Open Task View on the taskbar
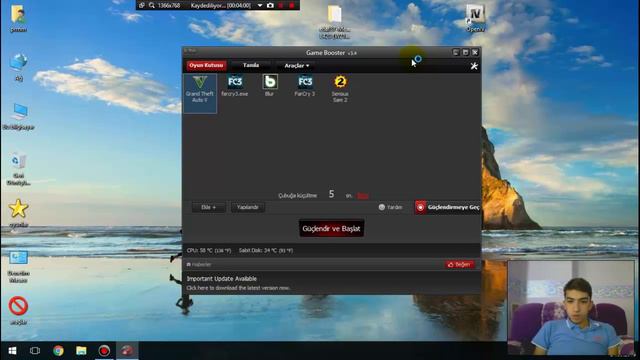 pyautogui.click(x=35, y=351)
